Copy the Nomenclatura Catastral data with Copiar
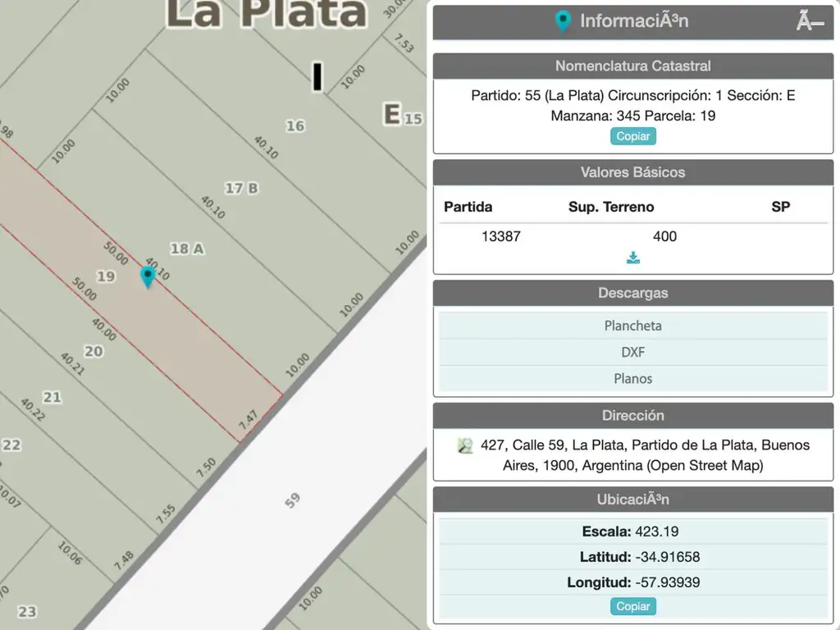This screenshot has width=840, height=630. pos(632,136)
